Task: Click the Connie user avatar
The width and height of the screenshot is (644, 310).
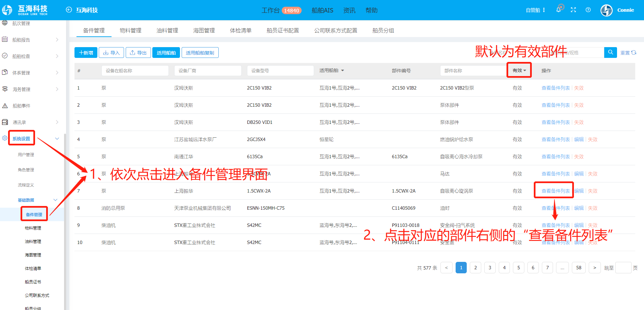Action: click(606, 10)
